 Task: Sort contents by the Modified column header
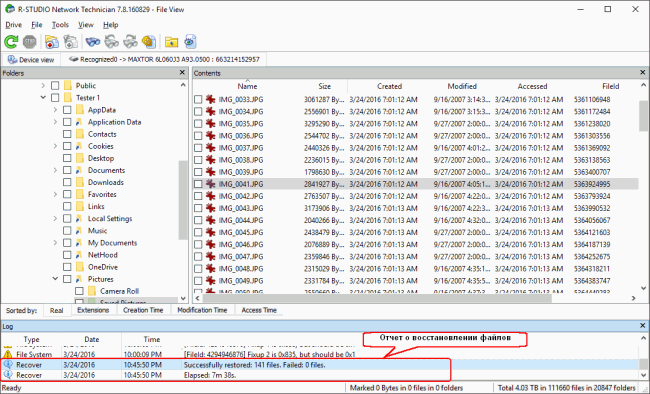462,86
